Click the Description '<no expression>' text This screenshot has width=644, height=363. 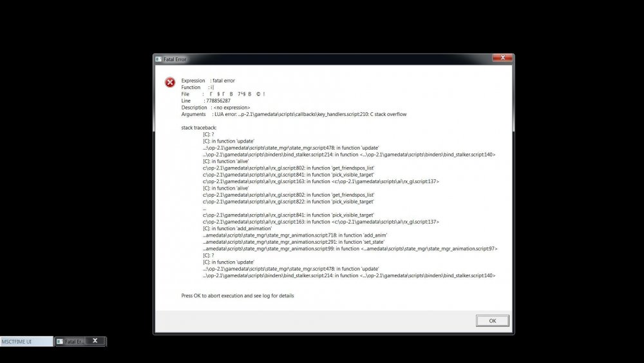(x=232, y=107)
